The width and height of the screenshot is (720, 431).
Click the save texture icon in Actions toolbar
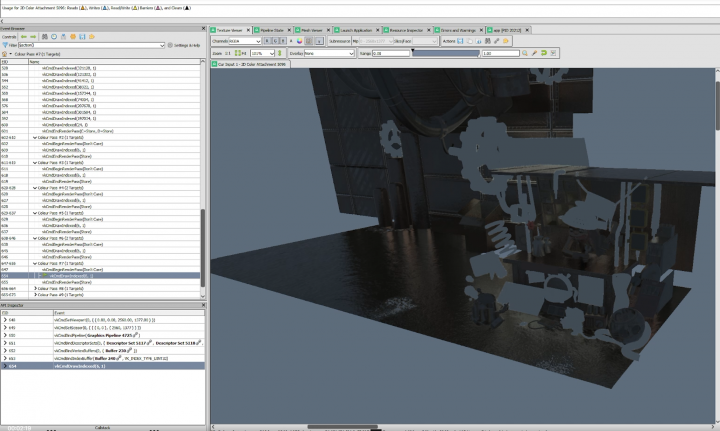pyautogui.click(x=460, y=41)
